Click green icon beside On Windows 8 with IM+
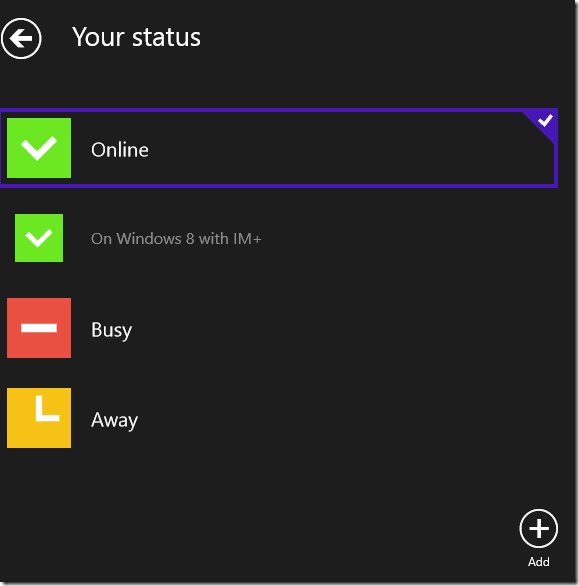This screenshot has height=586, width=579. tap(39, 238)
